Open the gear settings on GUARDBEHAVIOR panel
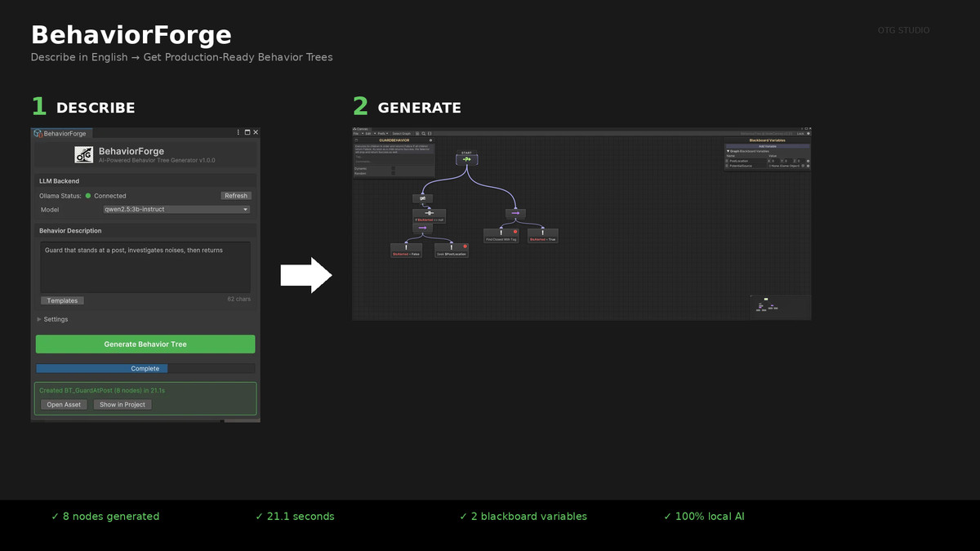This screenshot has height=551, width=980. coord(431,140)
